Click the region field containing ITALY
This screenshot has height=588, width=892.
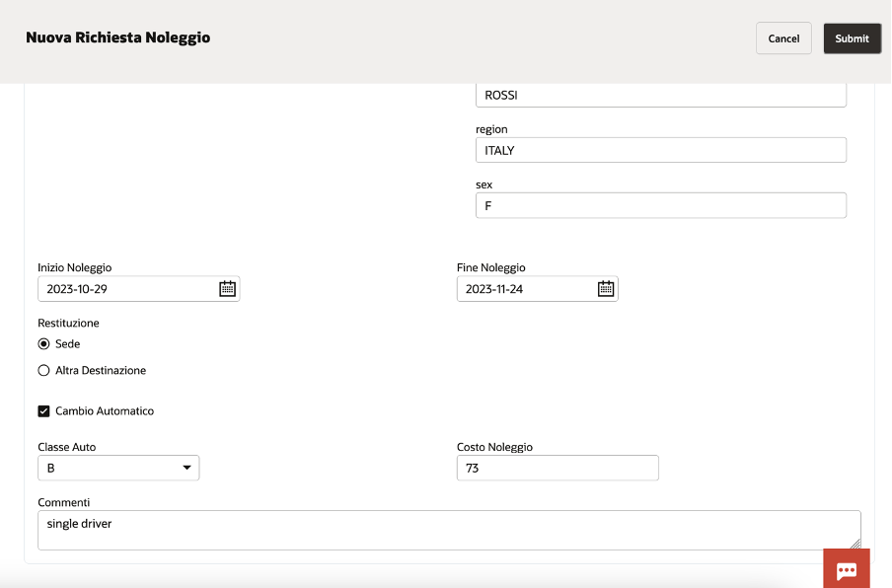(x=660, y=151)
